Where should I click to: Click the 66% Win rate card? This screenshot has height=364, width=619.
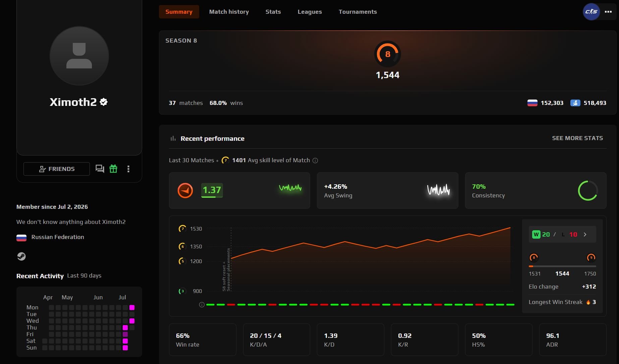pos(203,340)
